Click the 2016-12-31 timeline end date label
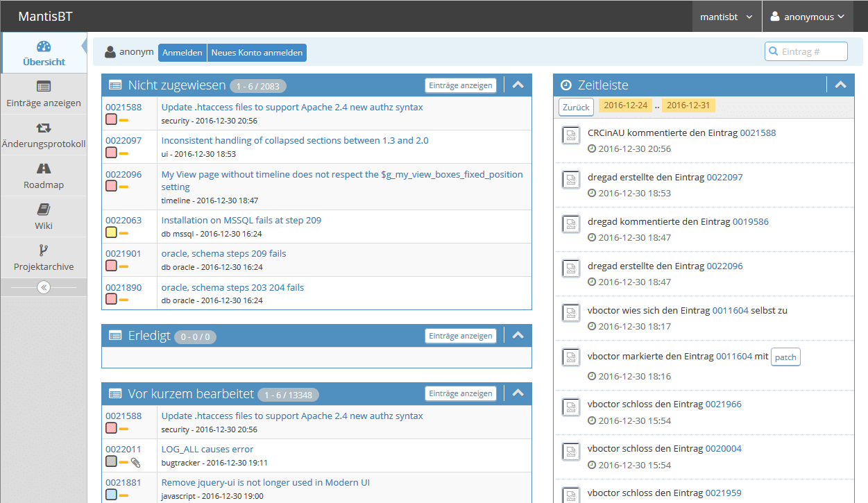 click(688, 105)
